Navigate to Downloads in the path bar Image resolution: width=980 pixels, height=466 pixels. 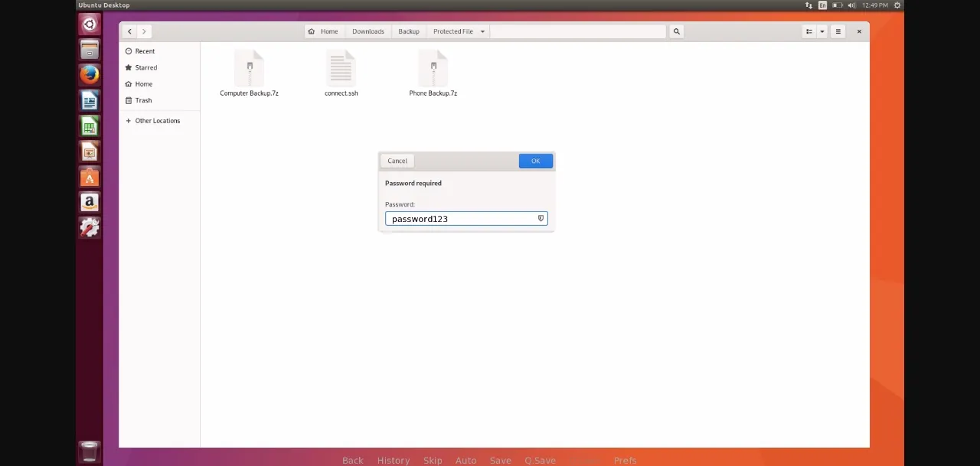coord(367,31)
